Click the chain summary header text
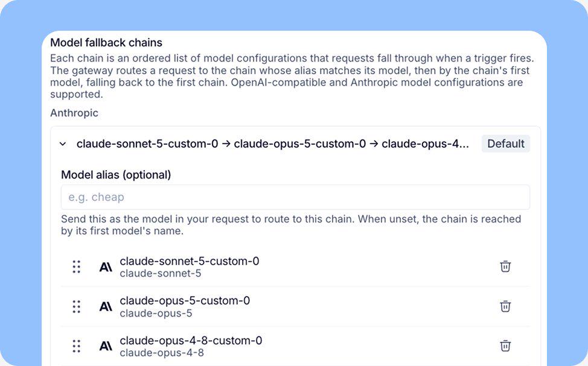 pyautogui.click(x=273, y=144)
